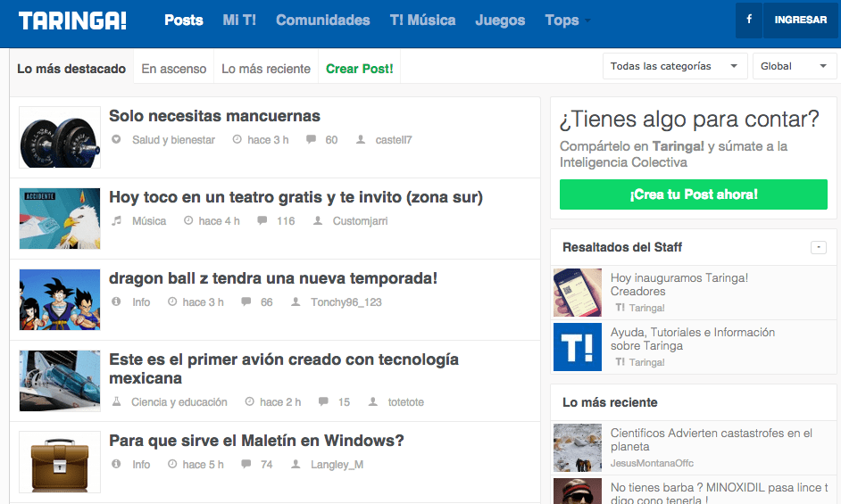Click the Taringa! logo in header

click(x=73, y=21)
